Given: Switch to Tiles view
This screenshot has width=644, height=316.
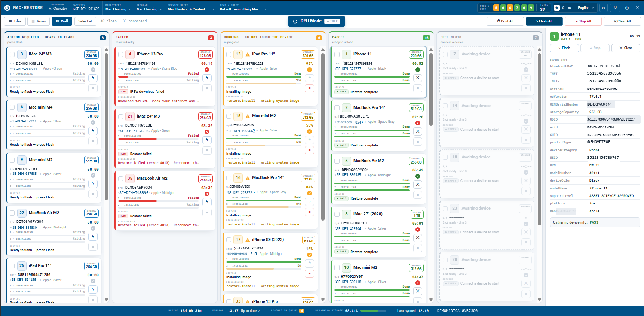Looking at the screenshot, I should point(15,21).
